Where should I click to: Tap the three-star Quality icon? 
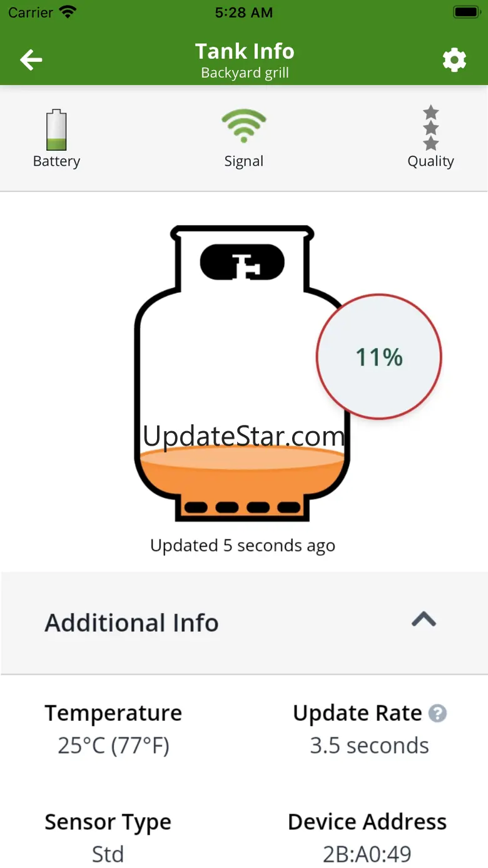[430, 128]
